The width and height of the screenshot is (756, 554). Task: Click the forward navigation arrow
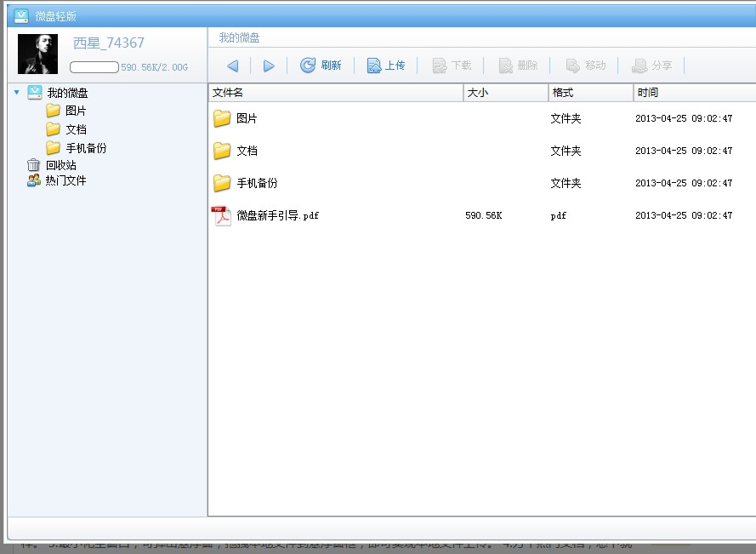pyautogui.click(x=269, y=66)
